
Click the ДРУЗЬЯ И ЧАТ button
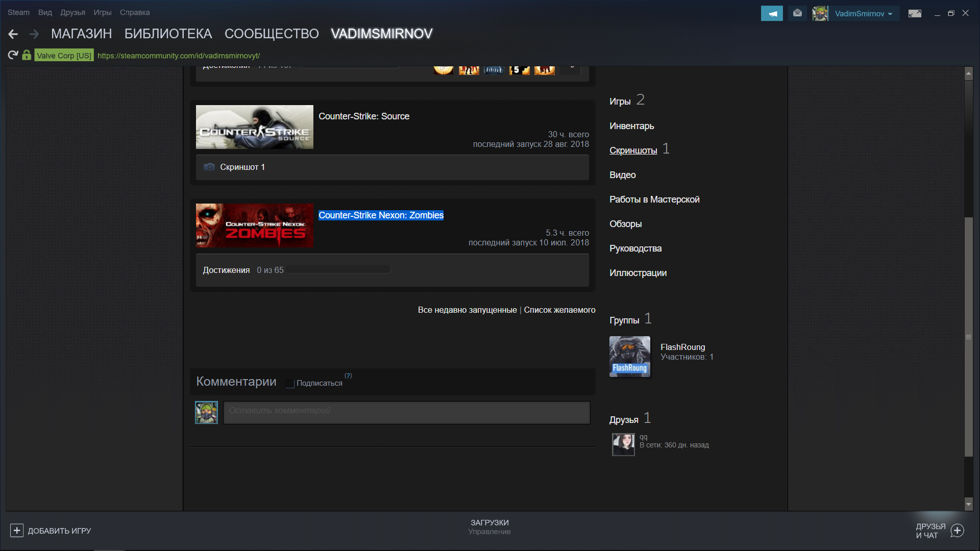pyautogui.click(x=930, y=531)
